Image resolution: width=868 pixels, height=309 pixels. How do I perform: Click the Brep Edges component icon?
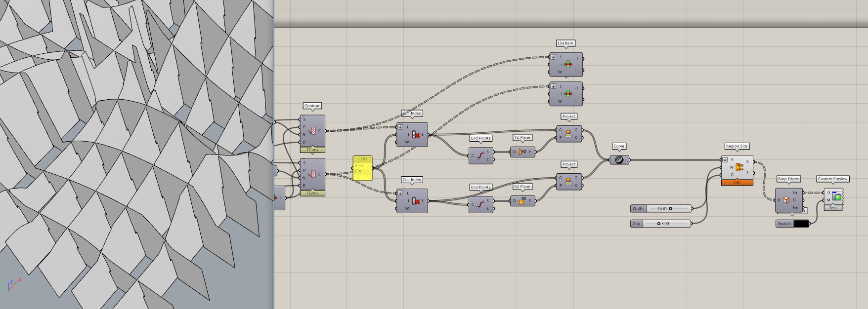coord(786,200)
